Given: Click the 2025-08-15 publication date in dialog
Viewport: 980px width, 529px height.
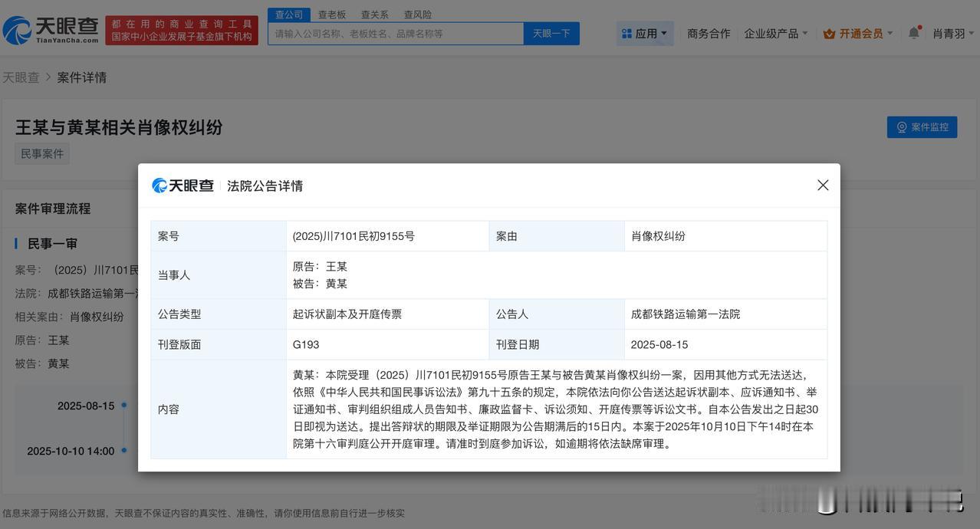Looking at the screenshot, I should [660, 345].
